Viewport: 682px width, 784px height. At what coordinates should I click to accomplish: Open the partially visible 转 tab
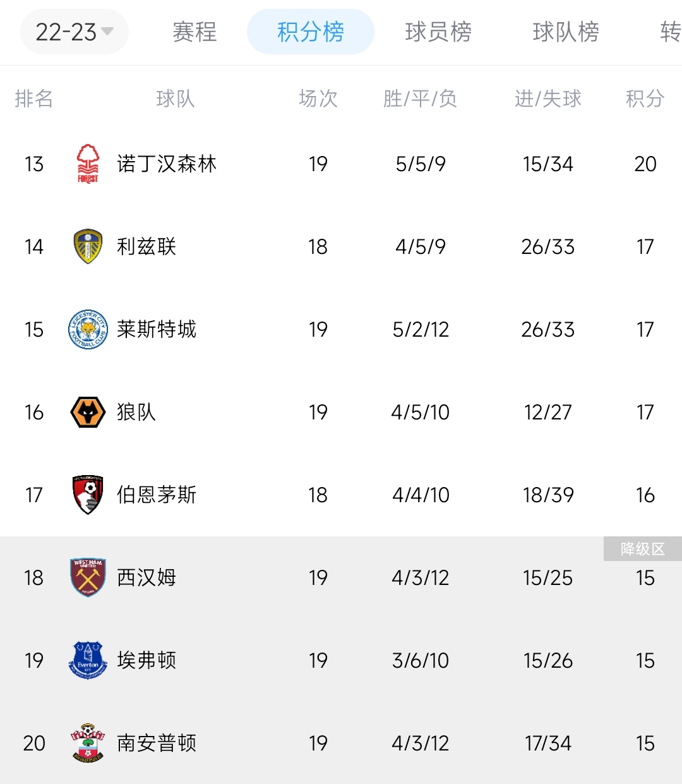point(671,32)
